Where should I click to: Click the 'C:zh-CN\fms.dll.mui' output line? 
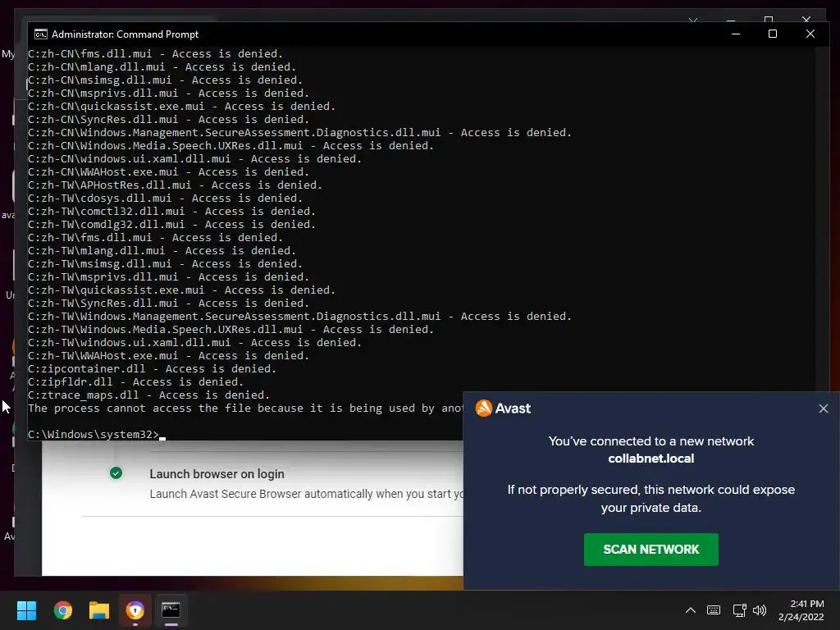pyautogui.click(x=155, y=53)
